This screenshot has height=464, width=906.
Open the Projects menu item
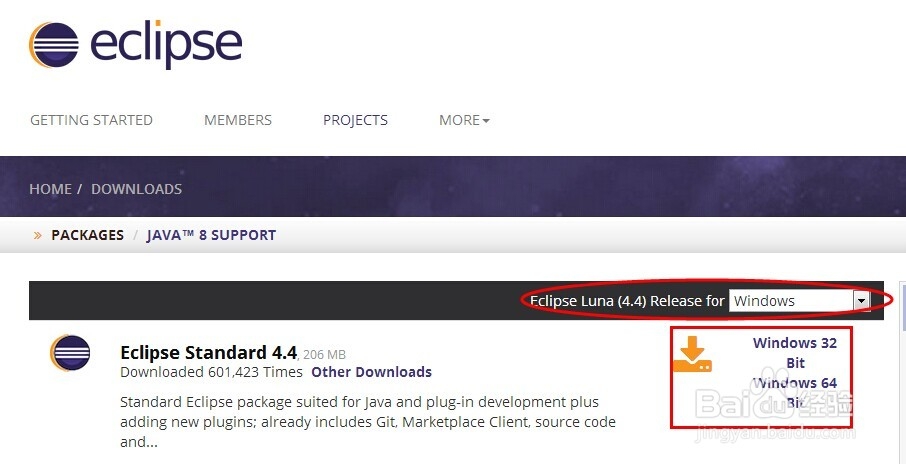[x=355, y=120]
